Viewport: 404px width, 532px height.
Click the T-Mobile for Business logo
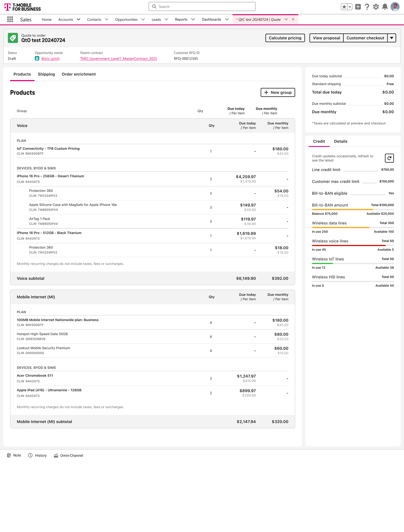pos(23,7)
